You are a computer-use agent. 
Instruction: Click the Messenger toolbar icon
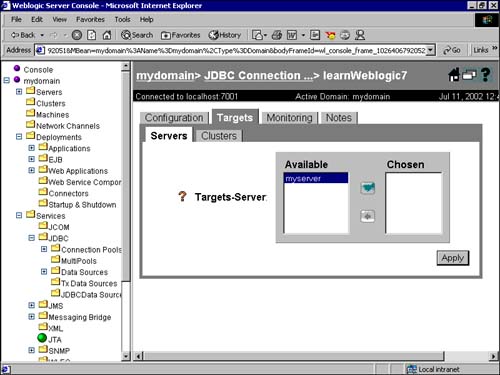click(360, 35)
